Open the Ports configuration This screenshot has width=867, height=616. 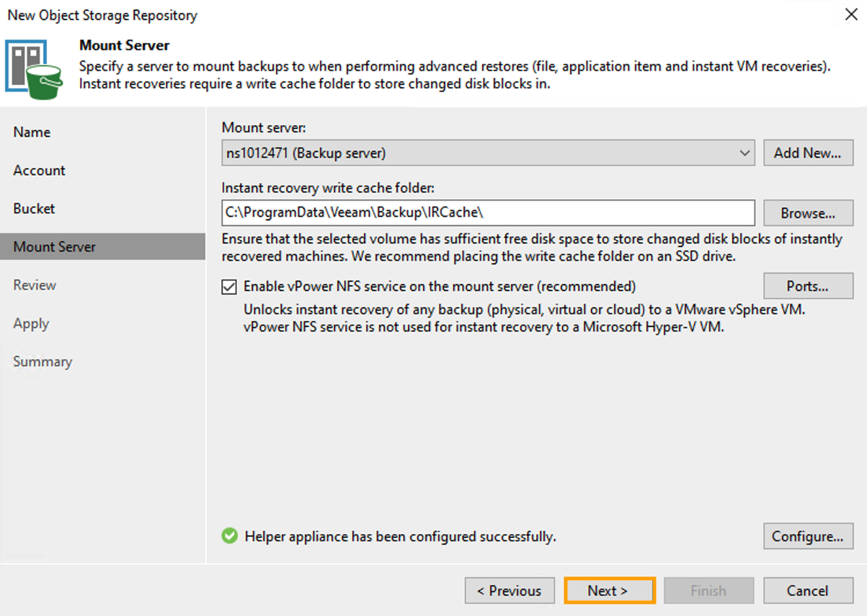[x=808, y=286]
